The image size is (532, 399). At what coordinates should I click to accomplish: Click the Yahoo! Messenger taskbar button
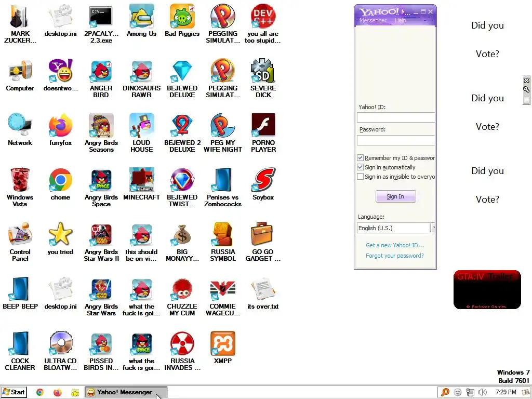pyautogui.click(x=126, y=392)
